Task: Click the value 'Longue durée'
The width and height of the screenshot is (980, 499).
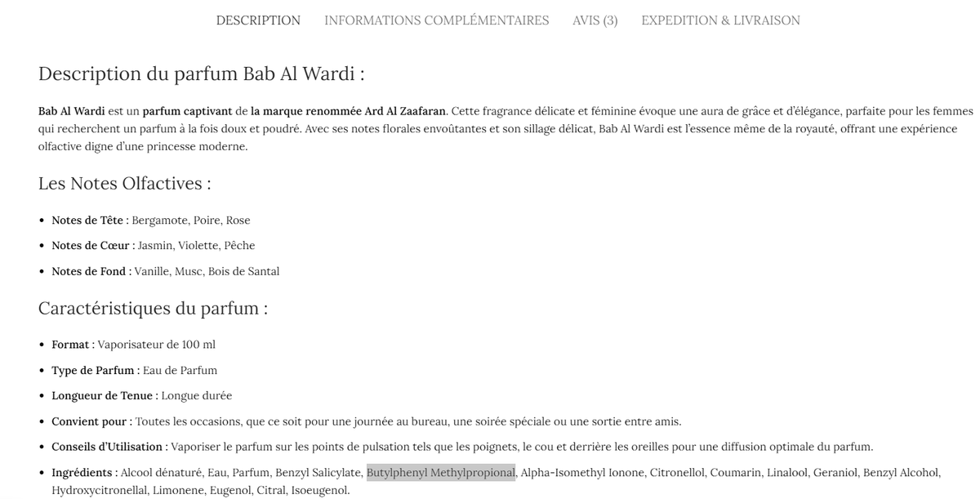Action: 196,396
